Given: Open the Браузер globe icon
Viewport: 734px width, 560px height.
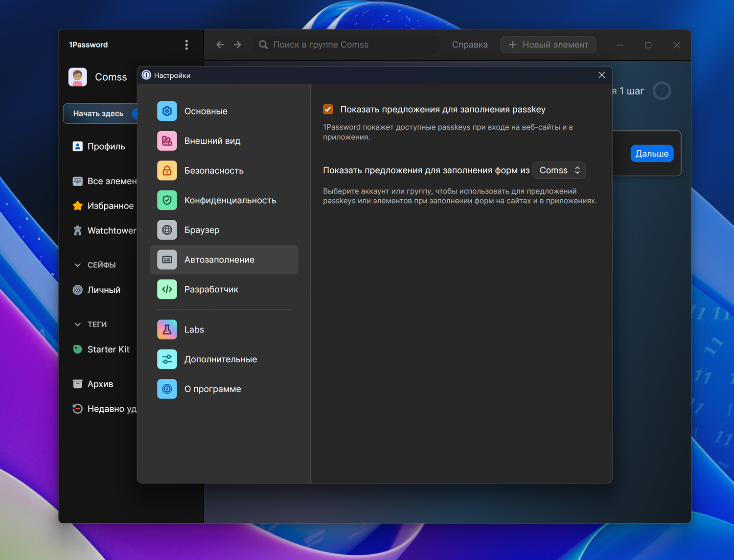Looking at the screenshot, I should coord(167,230).
